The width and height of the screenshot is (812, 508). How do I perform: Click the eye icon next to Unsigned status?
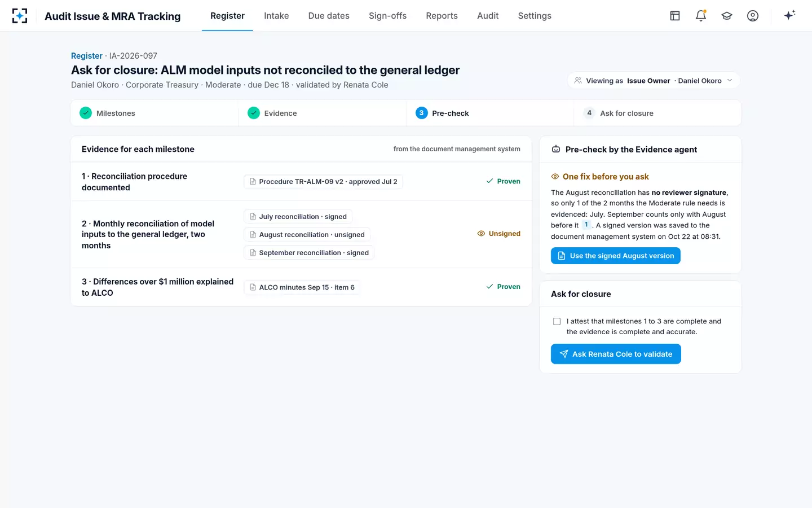tap(481, 234)
